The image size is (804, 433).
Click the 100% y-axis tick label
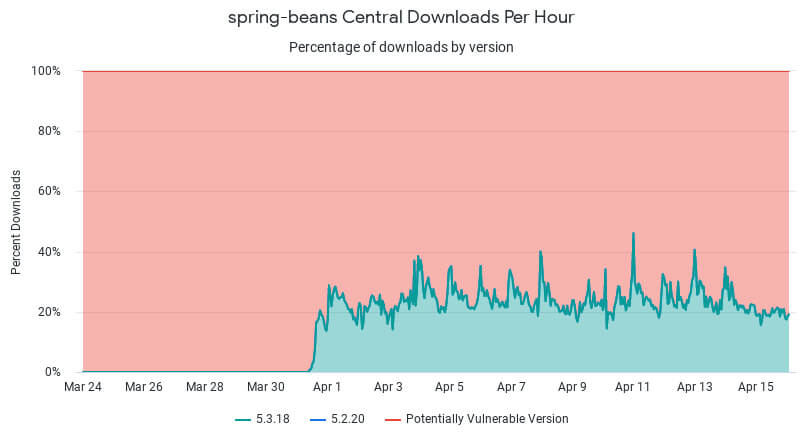[46, 71]
